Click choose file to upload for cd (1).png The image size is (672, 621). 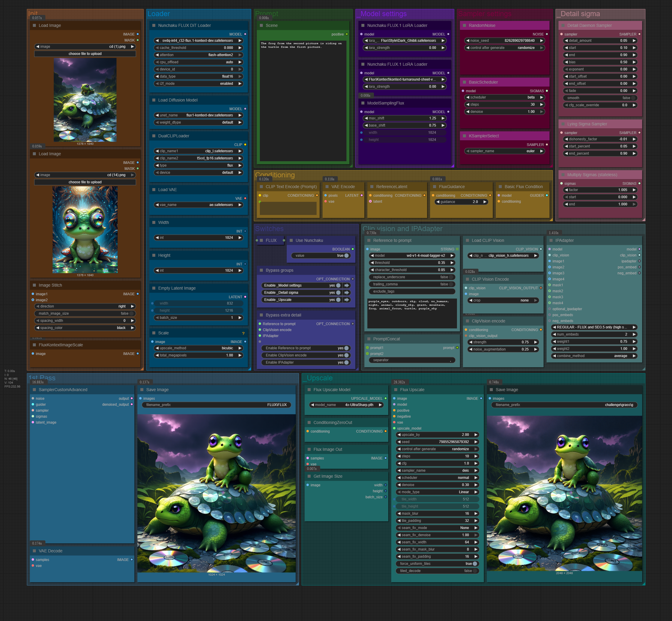click(x=85, y=54)
